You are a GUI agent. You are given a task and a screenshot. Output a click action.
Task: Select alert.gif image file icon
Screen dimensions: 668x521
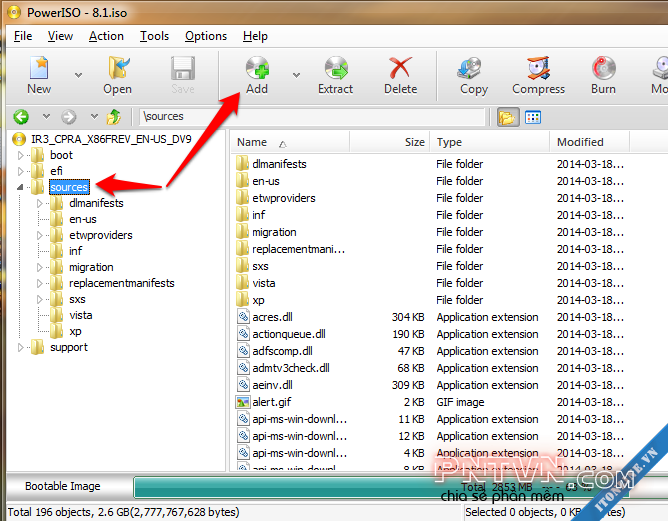(x=243, y=402)
